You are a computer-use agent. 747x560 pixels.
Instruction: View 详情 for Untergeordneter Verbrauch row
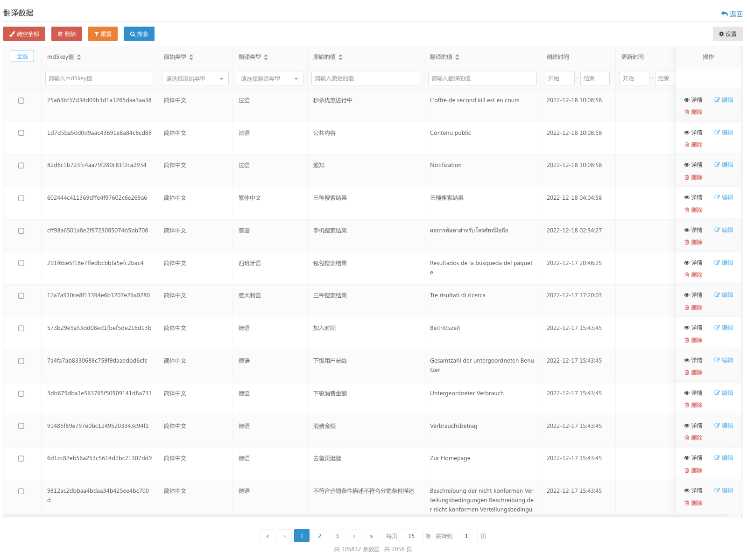click(x=693, y=393)
